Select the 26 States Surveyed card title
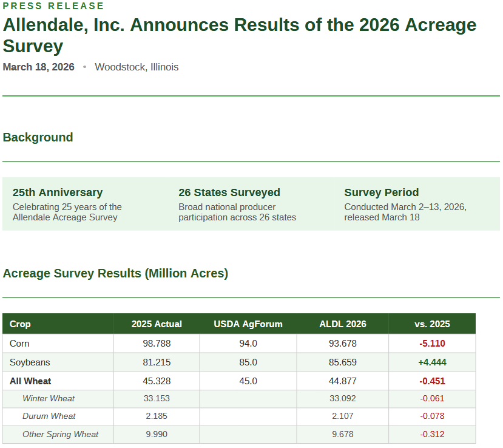The width and height of the screenshot is (503, 448). point(229,192)
